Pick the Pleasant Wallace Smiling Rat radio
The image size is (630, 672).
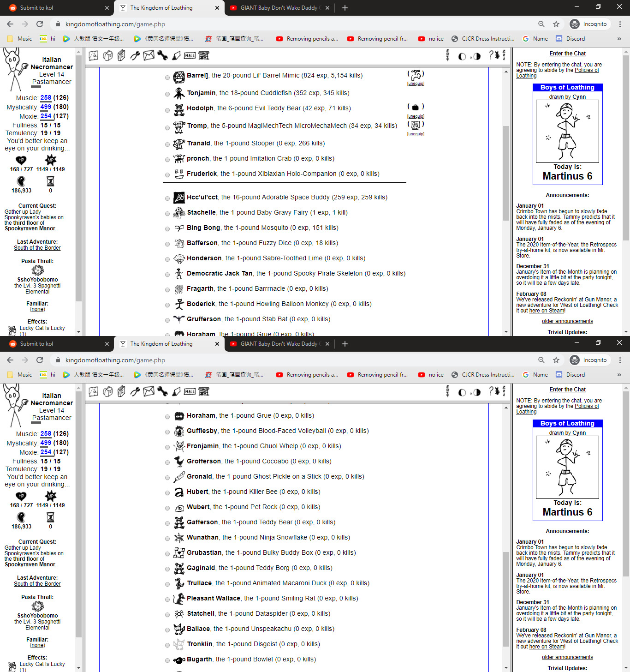click(167, 600)
